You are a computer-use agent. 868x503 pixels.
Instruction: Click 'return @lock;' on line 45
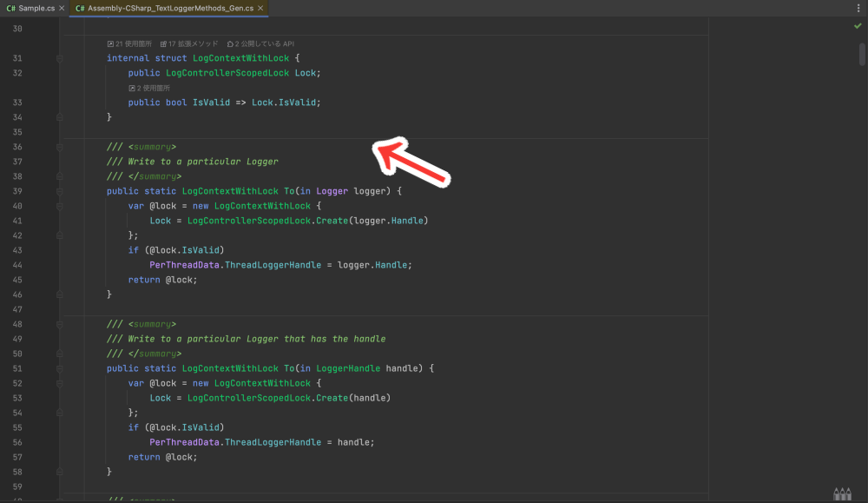pos(163,280)
